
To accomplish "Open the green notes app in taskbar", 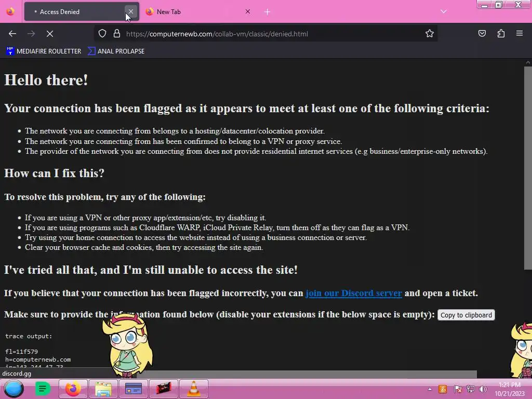I will coord(43,389).
